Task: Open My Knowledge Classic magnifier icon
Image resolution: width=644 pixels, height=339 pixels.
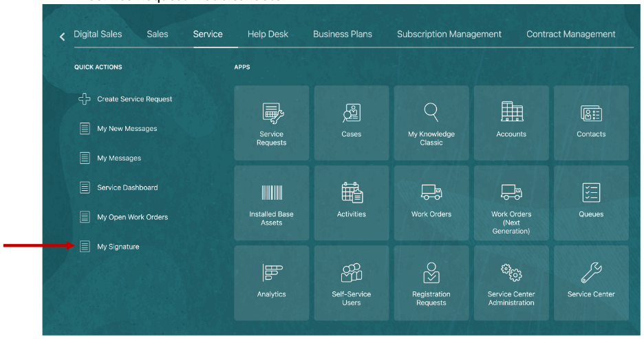Action: [431, 112]
